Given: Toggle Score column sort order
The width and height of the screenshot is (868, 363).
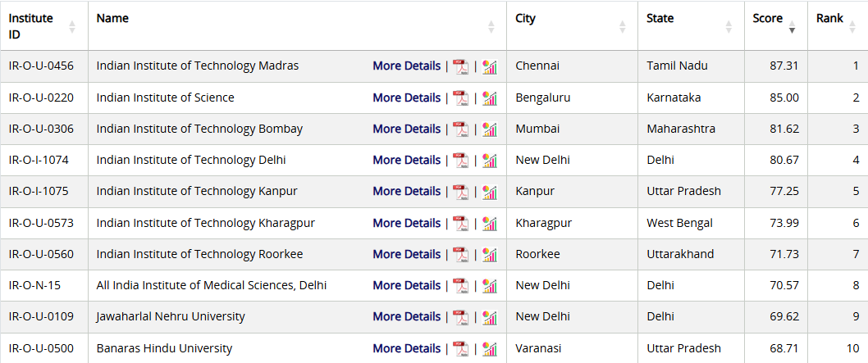Looking at the screenshot, I should click(x=792, y=26).
